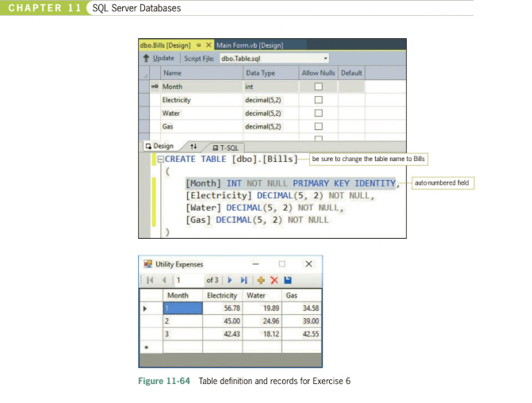
Task: Go to next record in Utility Expenses
Action: (x=230, y=280)
